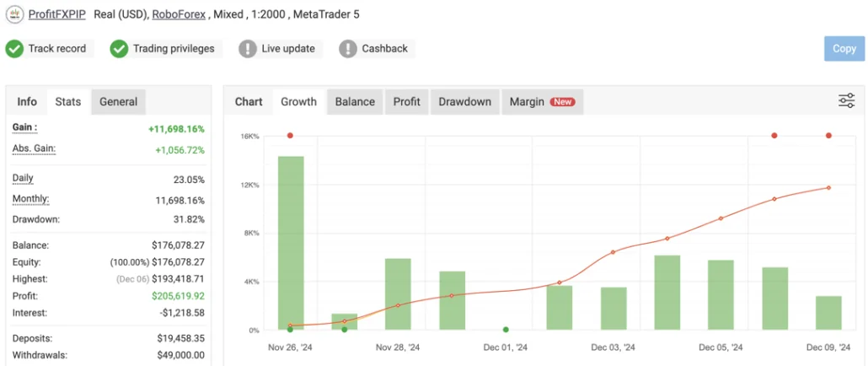Click the green Trading privileges checkmark icon
Screen dimensions: 868x366
(x=119, y=49)
